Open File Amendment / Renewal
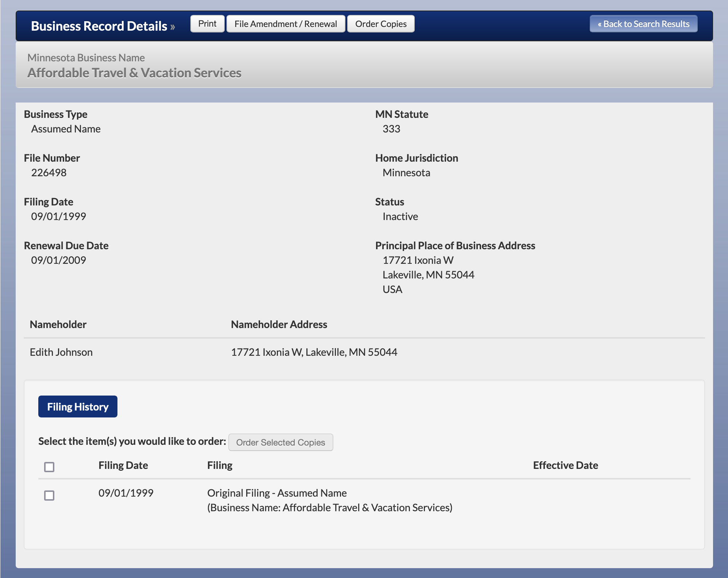This screenshot has width=728, height=578. 286,24
